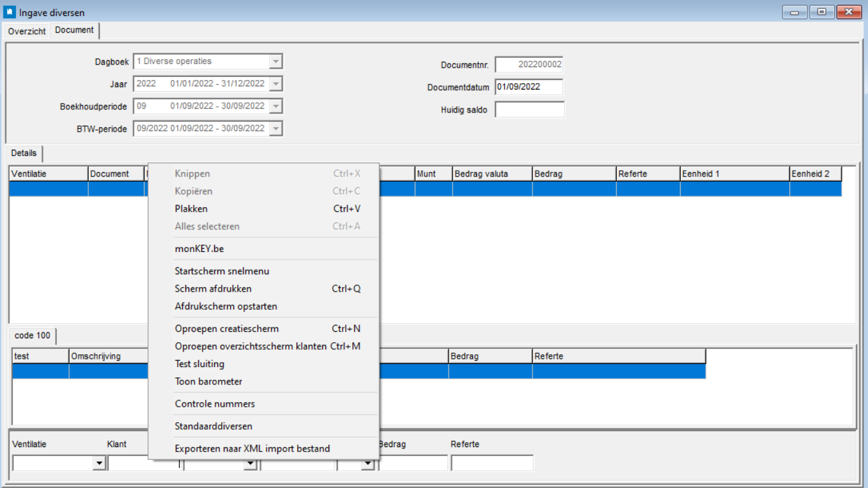Select the Document tab
Image resolution: width=868 pixels, height=488 pixels.
point(74,30)
